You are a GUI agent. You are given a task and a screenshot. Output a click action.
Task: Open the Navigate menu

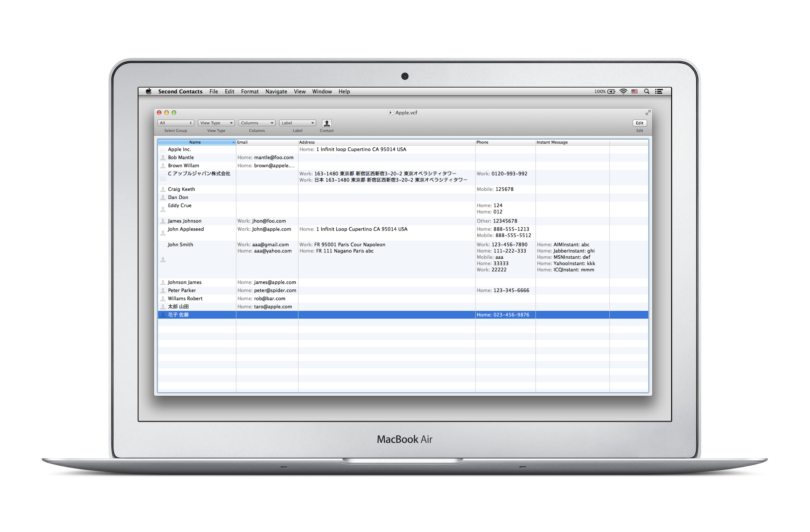[x=276, y=91]
